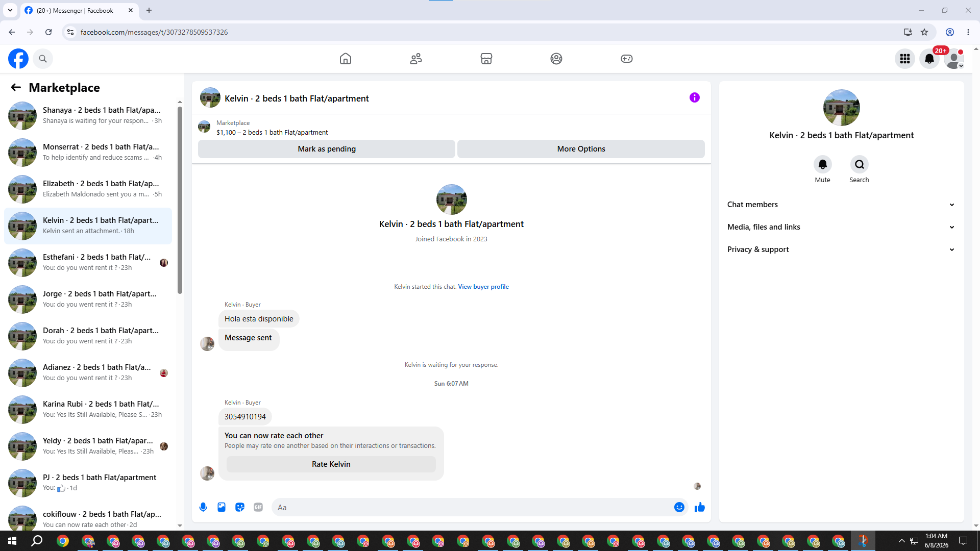Screen dimensions: 980x551
Task: Click Kelvin's profile picture in chat center
Action: pyautogui.click(x=451, y=199)
